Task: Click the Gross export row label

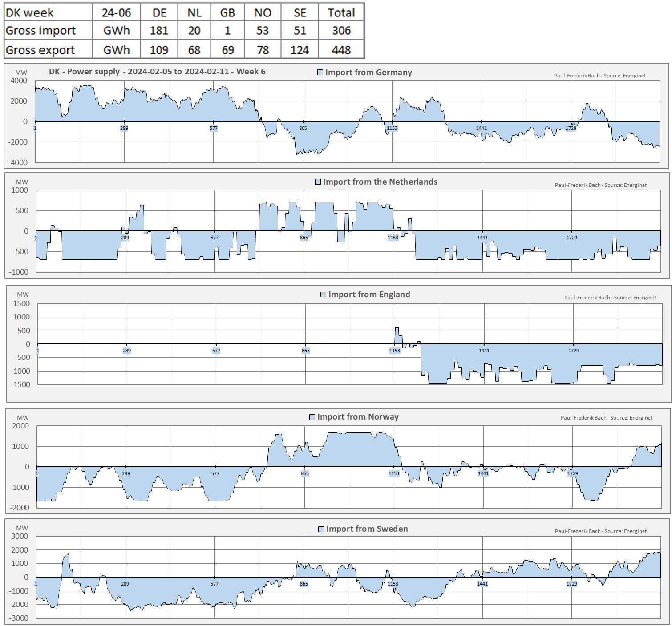Action: [40, 50]
